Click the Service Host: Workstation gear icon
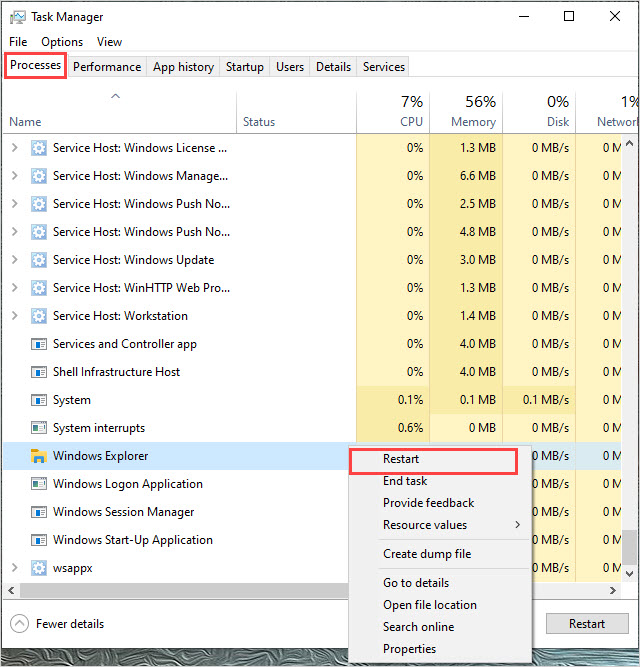640x667 pixels. coord(39,316)
